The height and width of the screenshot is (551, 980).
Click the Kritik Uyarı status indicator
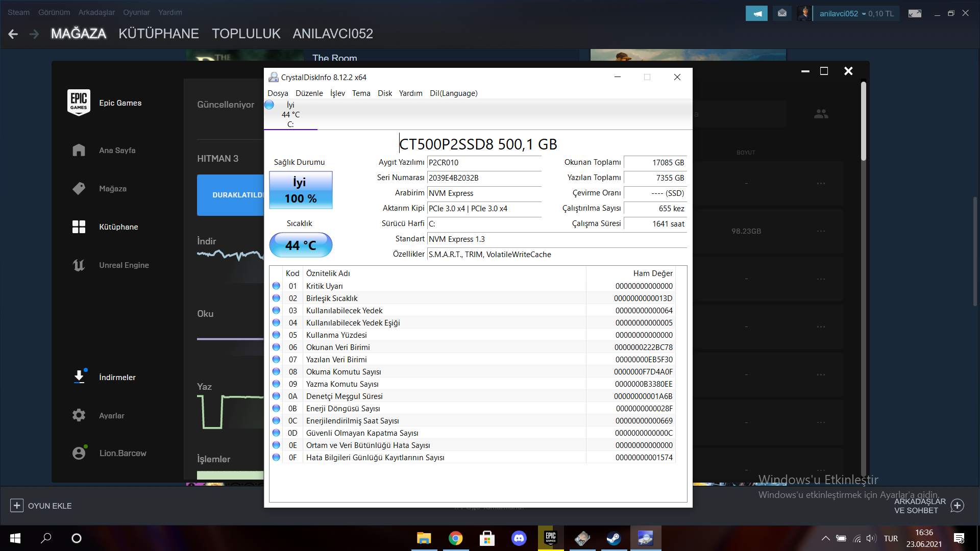pyautogui.click(x=276, y=286)
